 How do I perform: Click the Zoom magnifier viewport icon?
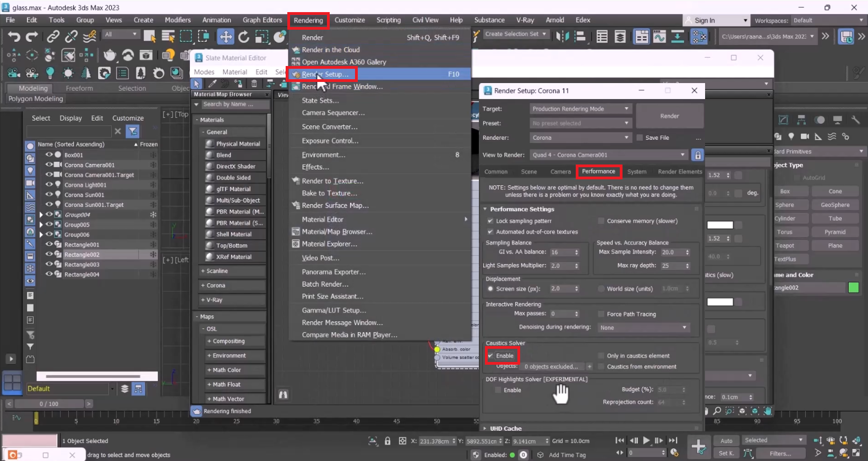click(717, 411)
